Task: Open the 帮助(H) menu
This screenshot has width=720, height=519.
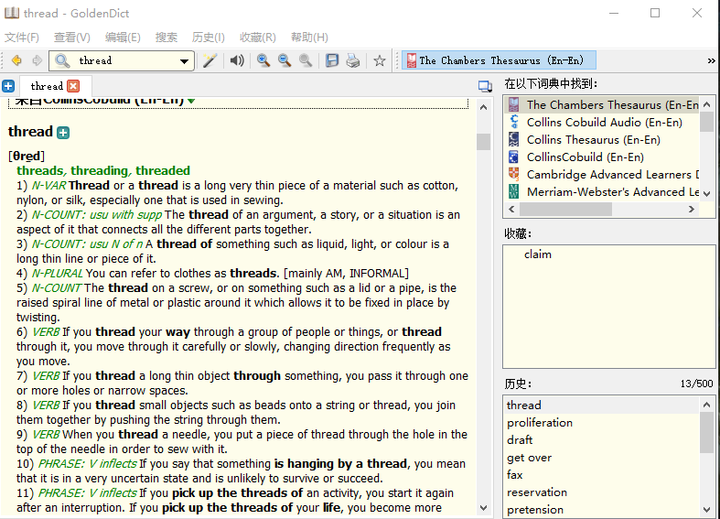Action: [309, 37]
